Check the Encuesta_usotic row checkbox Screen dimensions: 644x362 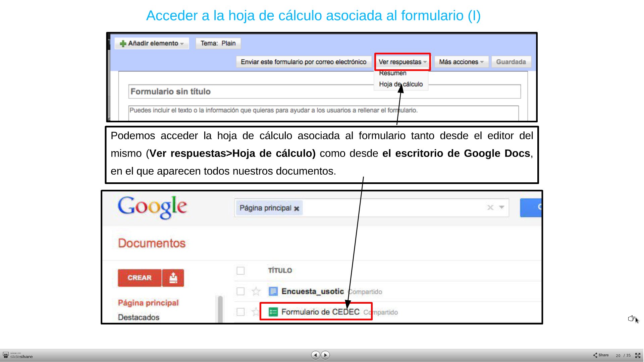pyautogui.click(x=240, y=291)
